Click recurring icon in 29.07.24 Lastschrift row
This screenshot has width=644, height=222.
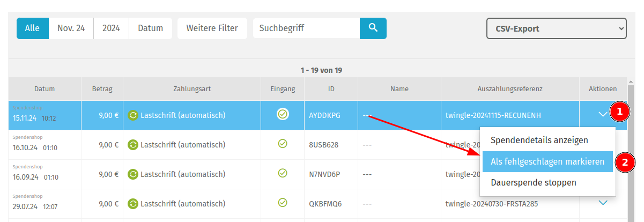[133, 204]
